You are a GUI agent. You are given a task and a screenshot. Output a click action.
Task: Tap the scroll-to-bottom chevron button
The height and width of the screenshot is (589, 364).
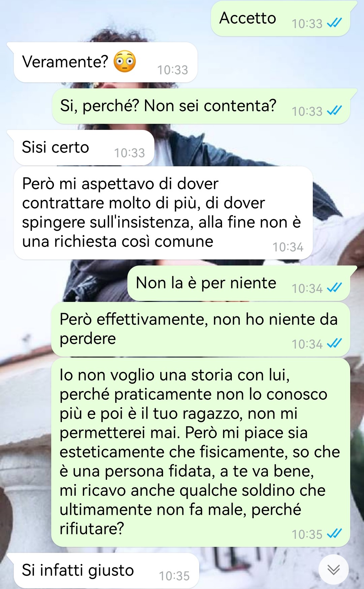click(334, 569)
